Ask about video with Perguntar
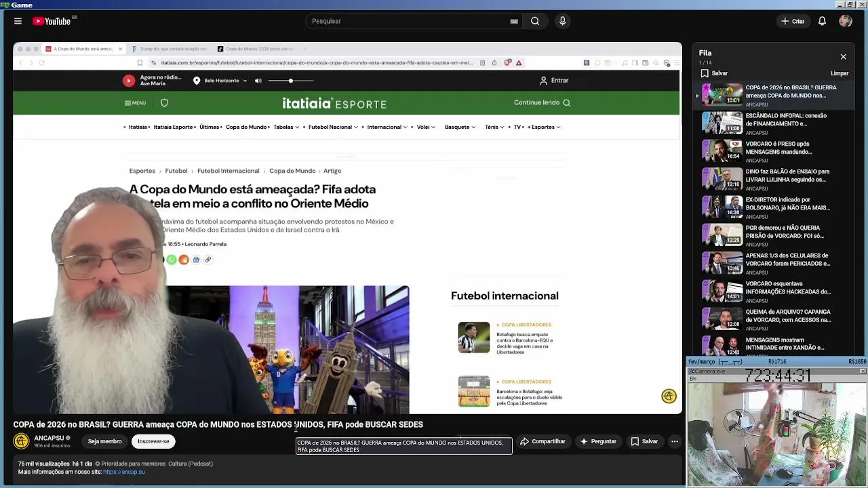Image resolution: width=868 pixels, height=488 pixels. (597, 441)
